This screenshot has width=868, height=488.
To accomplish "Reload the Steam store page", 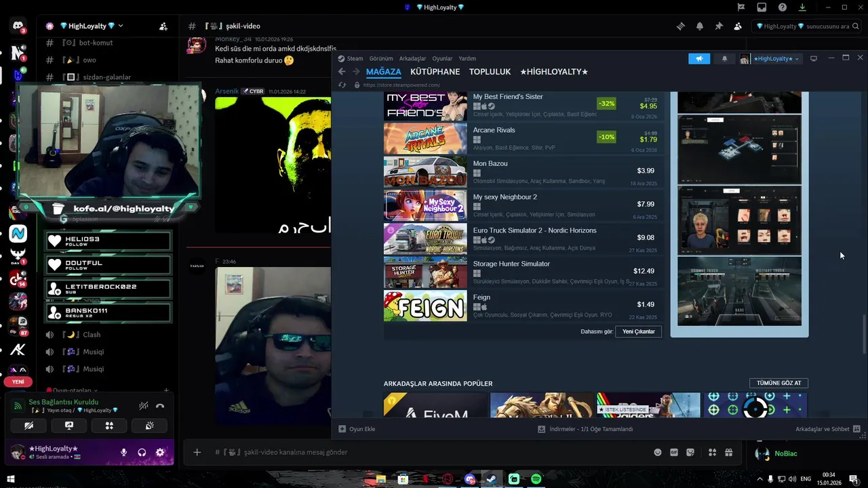I will tap(342, 85).
